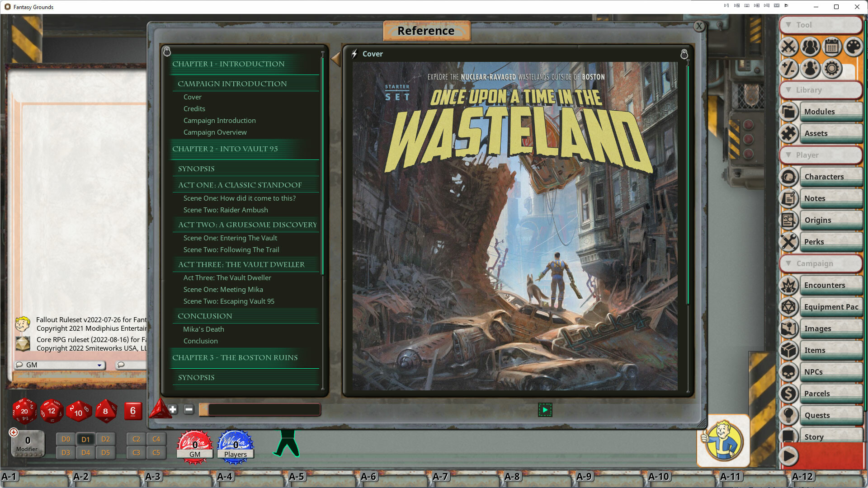Click the NPCs skull sidebar icon
This screenshot has height=488, width=868.
(x=788, y=371)
